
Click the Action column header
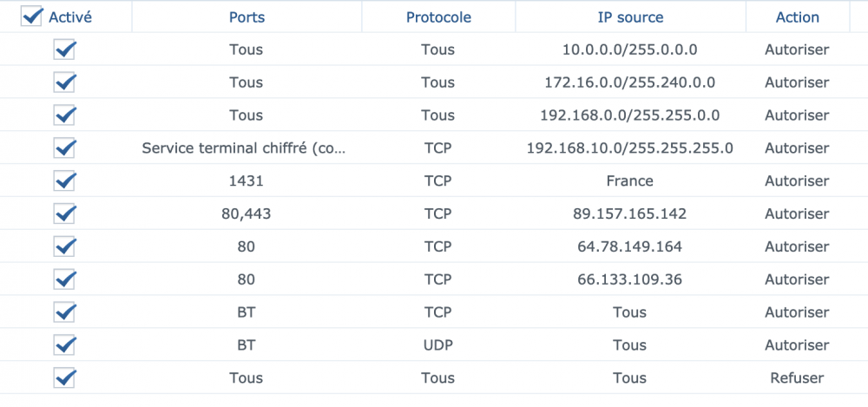tap(797, 17)
